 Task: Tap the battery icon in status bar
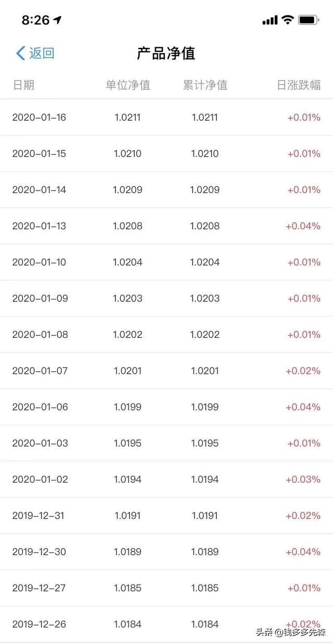point(308,20)
